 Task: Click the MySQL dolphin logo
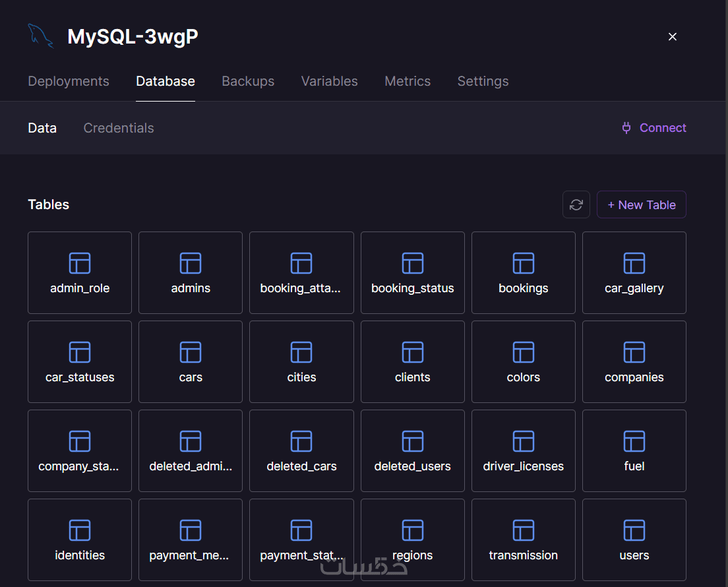41,36
